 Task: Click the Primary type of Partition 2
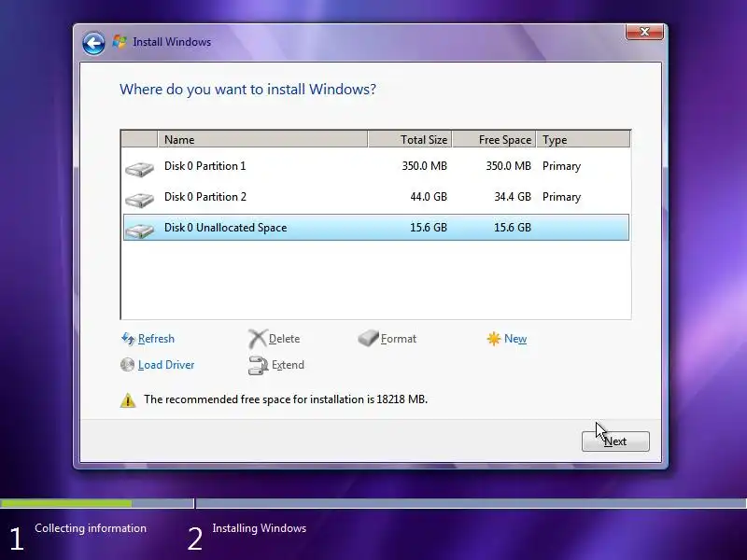(562, 197)
